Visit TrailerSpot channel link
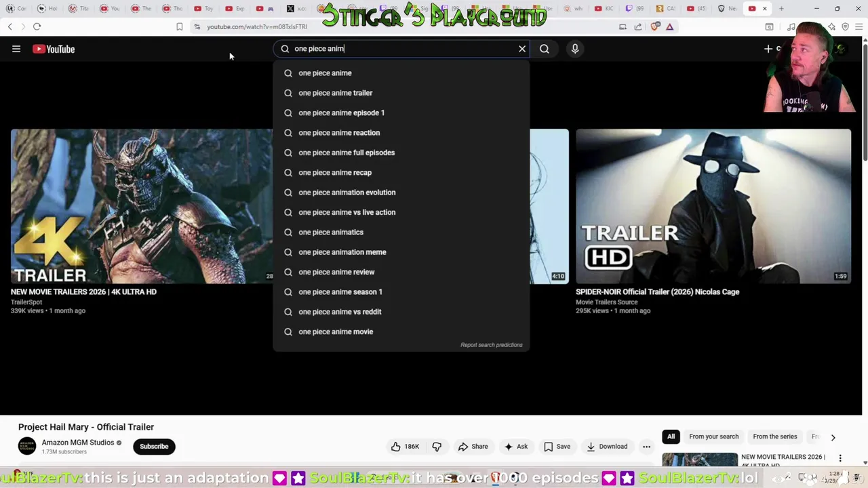Image resolution: width=868 pixels, height=488 pixels. tap(26, 302)
